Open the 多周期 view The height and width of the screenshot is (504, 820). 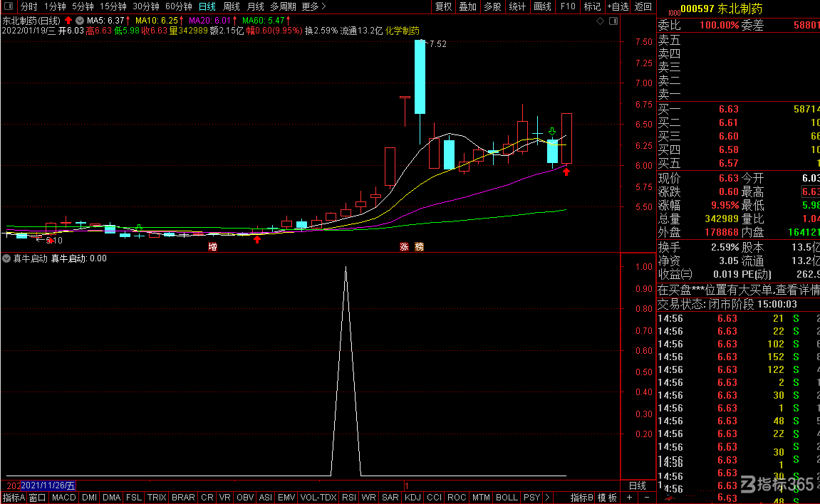click(283, 6)
